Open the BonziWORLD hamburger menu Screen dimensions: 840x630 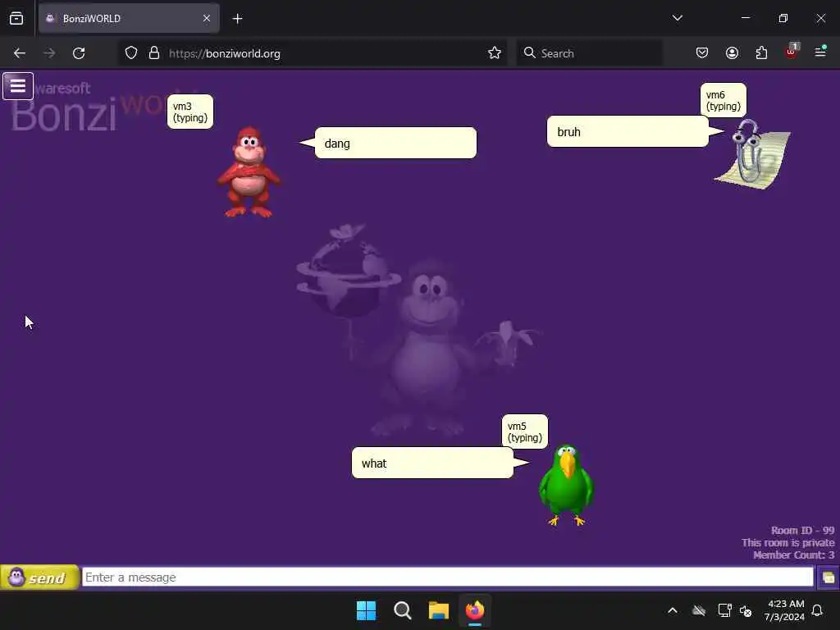point(18,85)
